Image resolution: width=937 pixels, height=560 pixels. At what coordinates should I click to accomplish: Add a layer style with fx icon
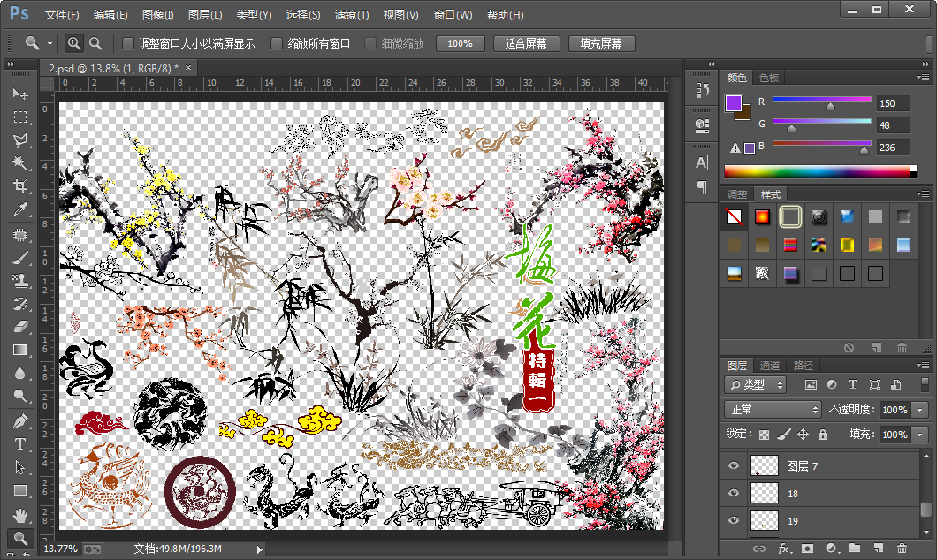(783, 548)
